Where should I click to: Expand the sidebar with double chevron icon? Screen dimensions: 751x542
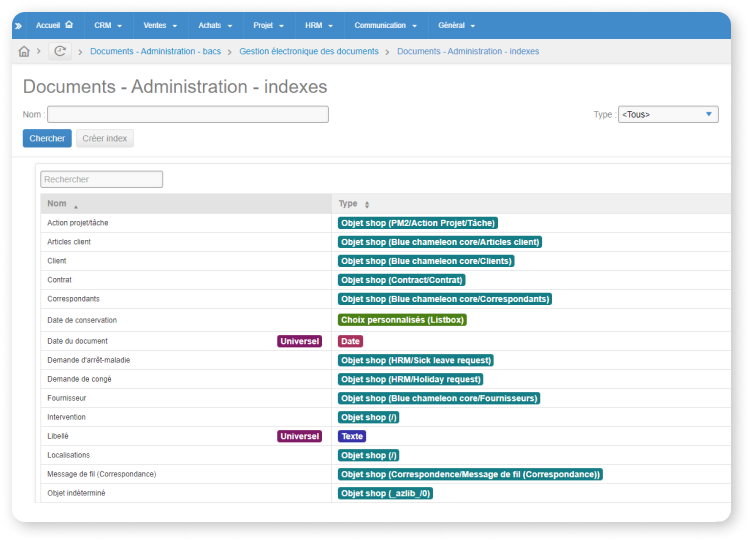click(18, 26)
